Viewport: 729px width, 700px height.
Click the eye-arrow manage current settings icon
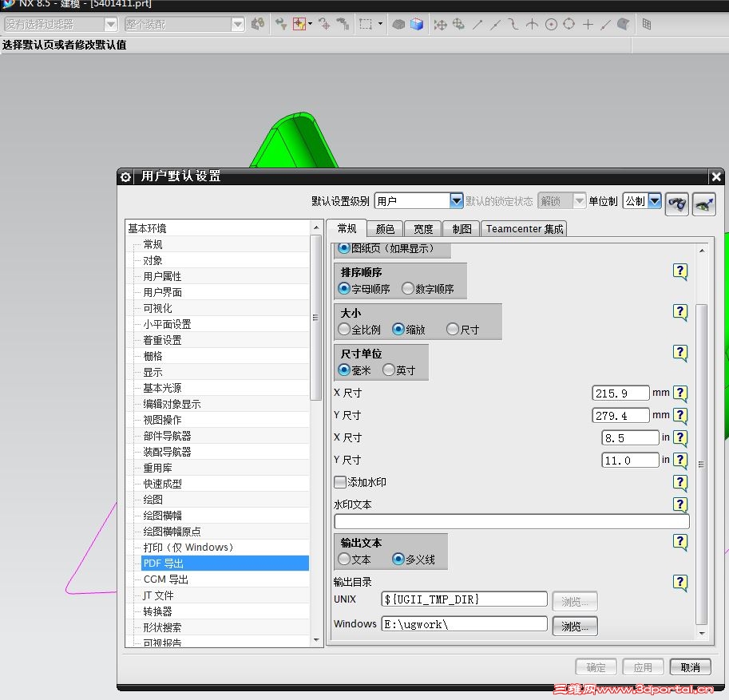[x=703, y=204]
